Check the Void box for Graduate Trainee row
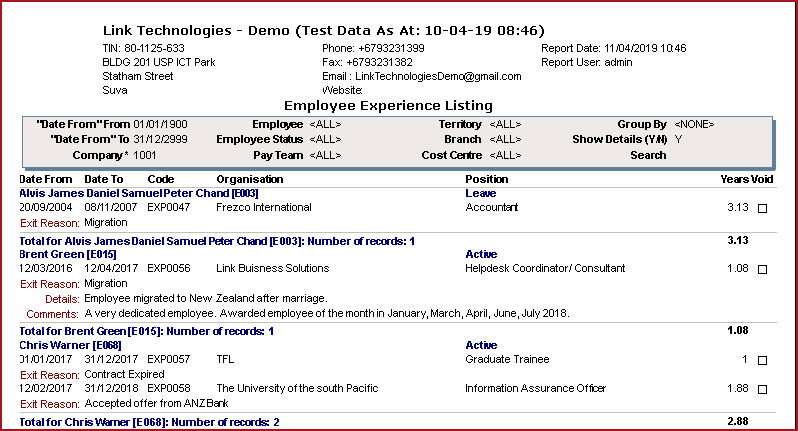This screenshot has width=798, height=431. (763, 361)
